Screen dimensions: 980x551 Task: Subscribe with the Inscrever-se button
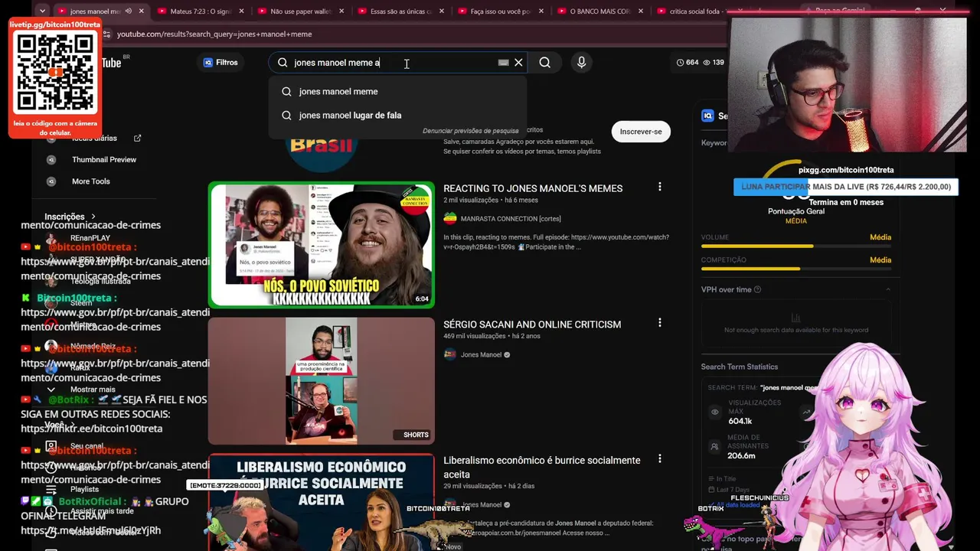click(641, 132)
